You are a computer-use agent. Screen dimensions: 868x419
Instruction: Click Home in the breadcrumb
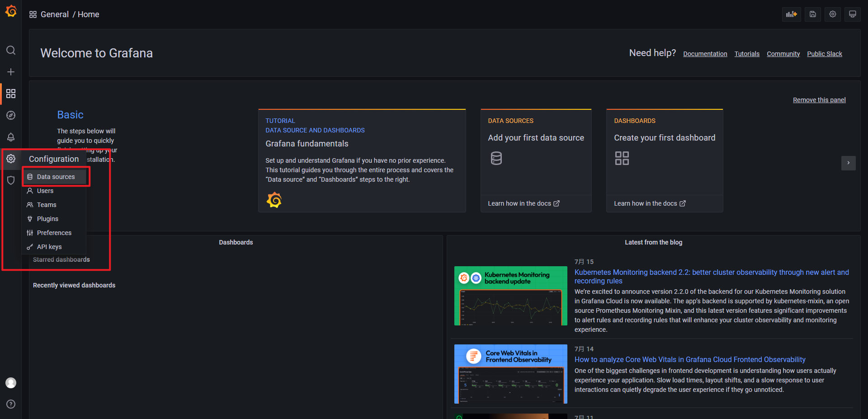[x=88, y=14]
